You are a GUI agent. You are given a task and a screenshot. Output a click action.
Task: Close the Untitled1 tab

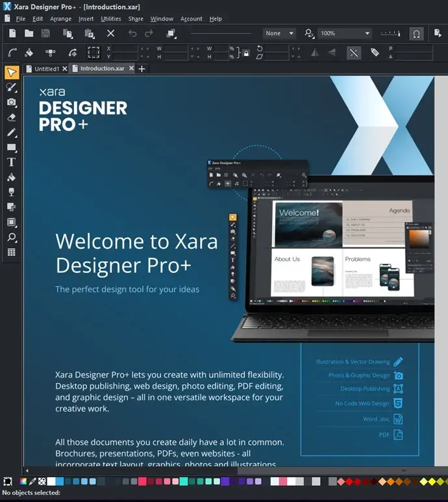(65, 69)
